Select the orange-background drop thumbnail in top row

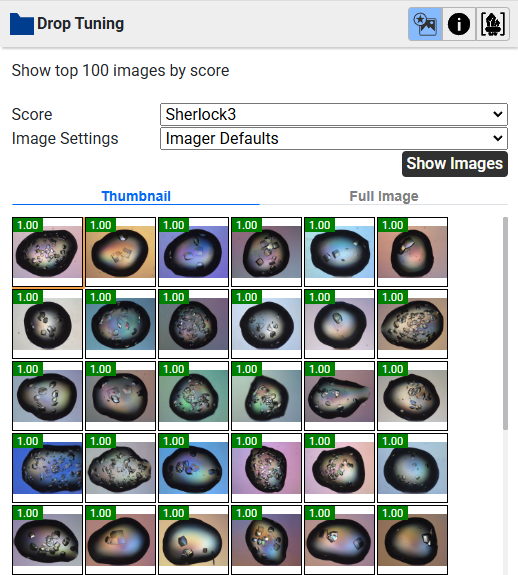(120, 252)
